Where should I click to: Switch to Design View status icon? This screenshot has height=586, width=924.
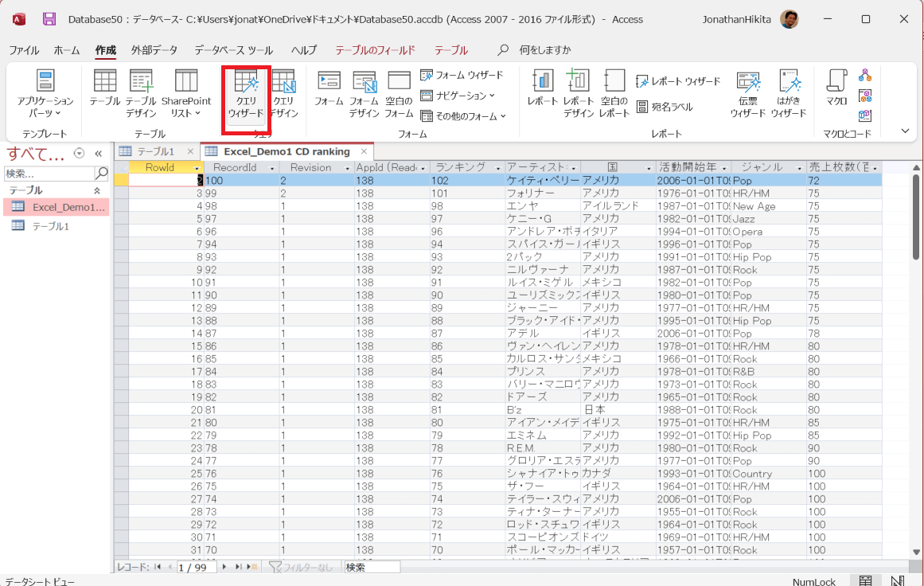point(898,580)
